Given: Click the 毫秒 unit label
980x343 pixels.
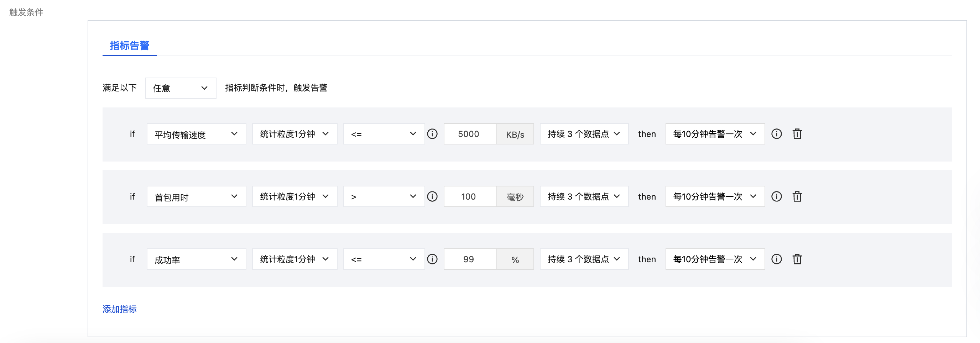Looking at the screenshot, I should (x=515, y=197).
